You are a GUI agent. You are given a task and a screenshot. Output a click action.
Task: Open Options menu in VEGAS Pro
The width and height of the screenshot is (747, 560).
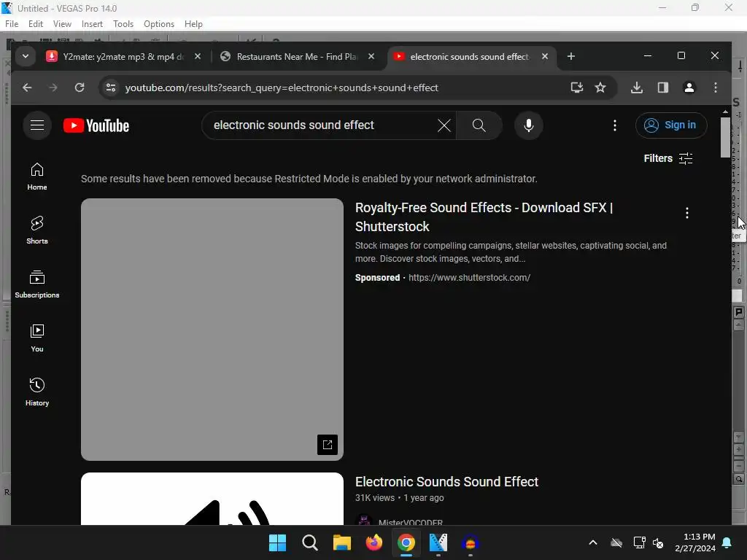159,24
